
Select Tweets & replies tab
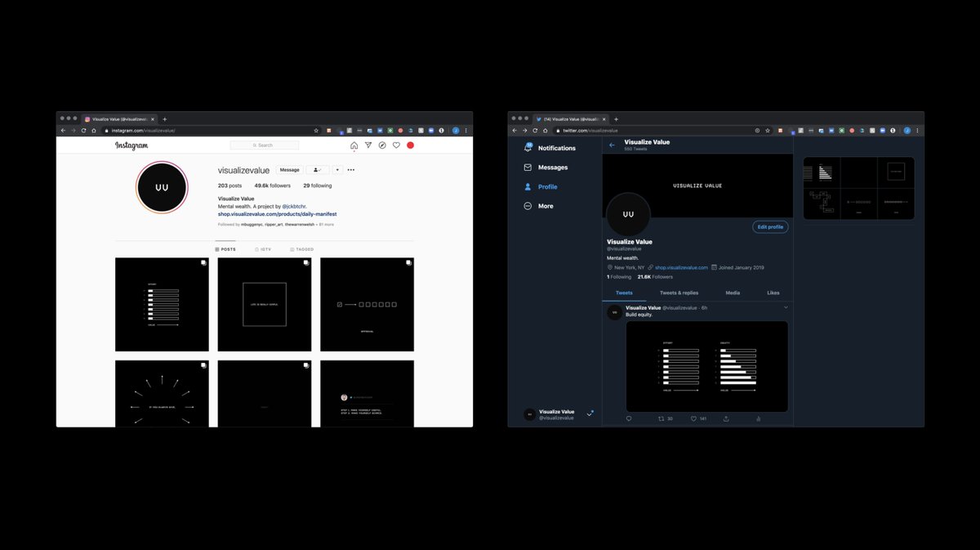point(679,293)
